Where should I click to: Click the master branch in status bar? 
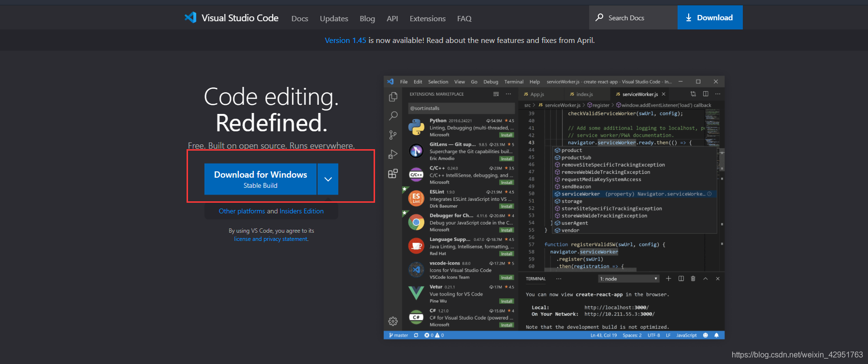tap(399, 335)
